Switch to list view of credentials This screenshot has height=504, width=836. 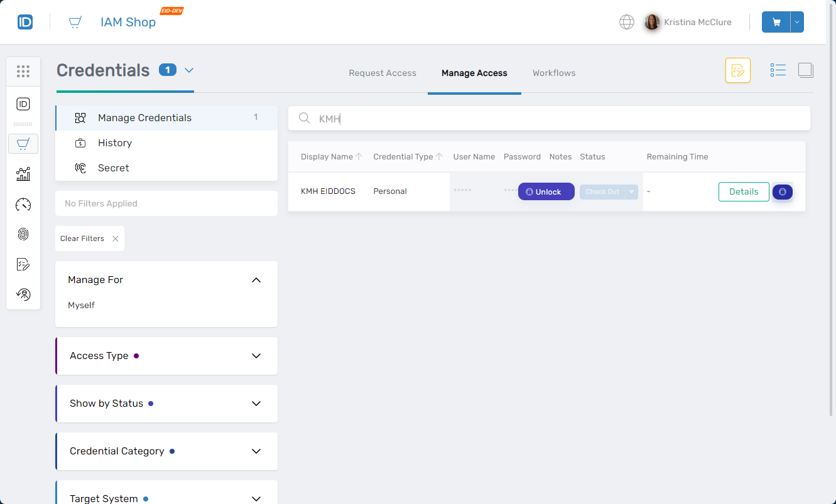click(778, 70)
